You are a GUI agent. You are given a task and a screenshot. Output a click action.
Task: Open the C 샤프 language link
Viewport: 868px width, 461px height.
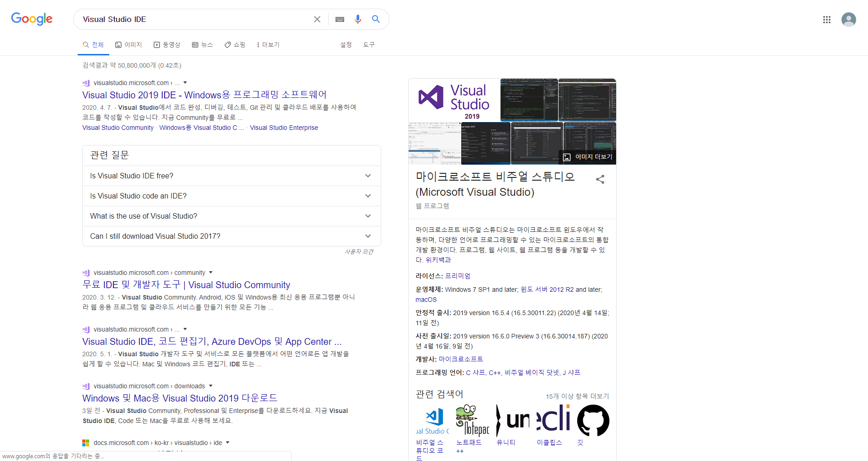[475, 373]
